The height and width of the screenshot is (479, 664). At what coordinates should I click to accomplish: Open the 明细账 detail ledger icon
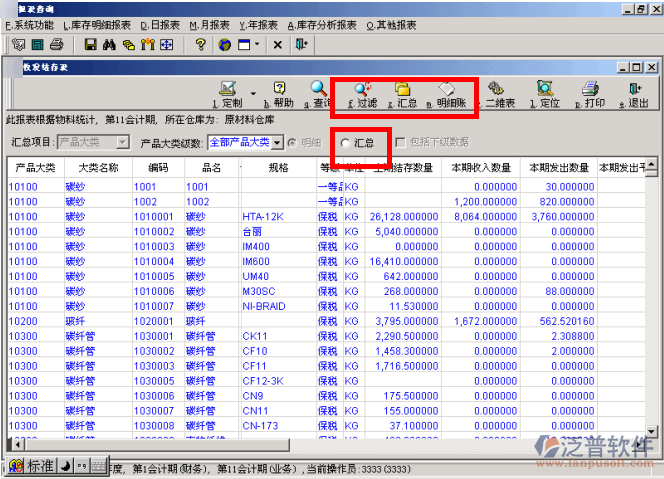(x=447, y=93)
